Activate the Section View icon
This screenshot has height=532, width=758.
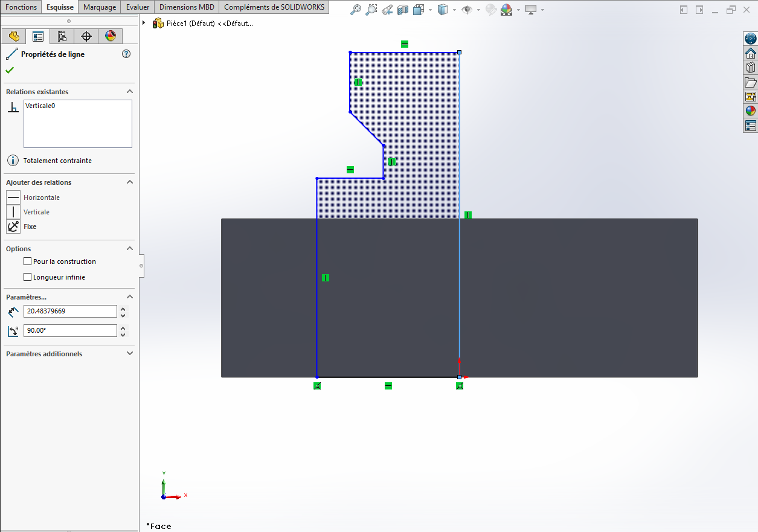point(403,10)
